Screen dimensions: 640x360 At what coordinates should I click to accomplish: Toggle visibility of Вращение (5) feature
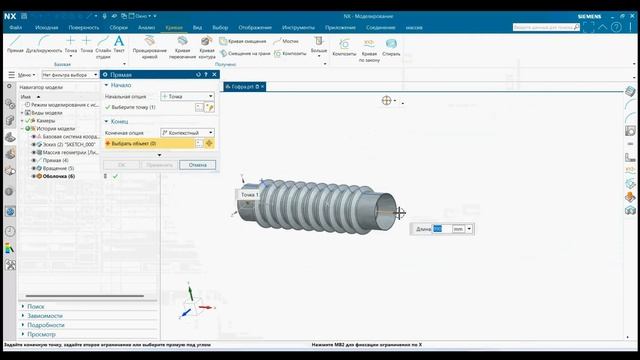pyautogui.click(x=34, y=168)
